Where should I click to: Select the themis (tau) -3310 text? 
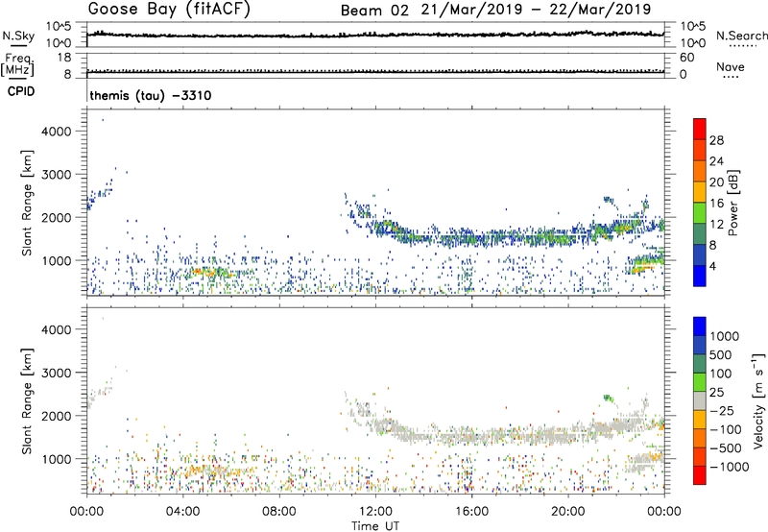[151, 95]
